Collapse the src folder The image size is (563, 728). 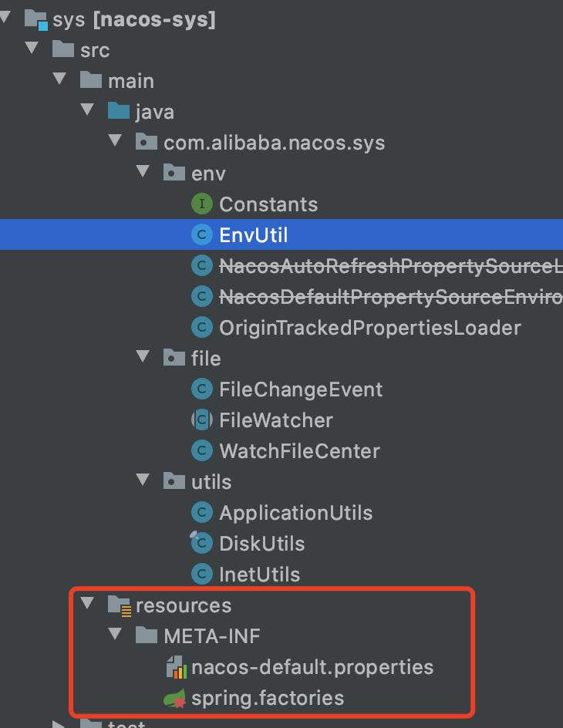coord(32,49)
